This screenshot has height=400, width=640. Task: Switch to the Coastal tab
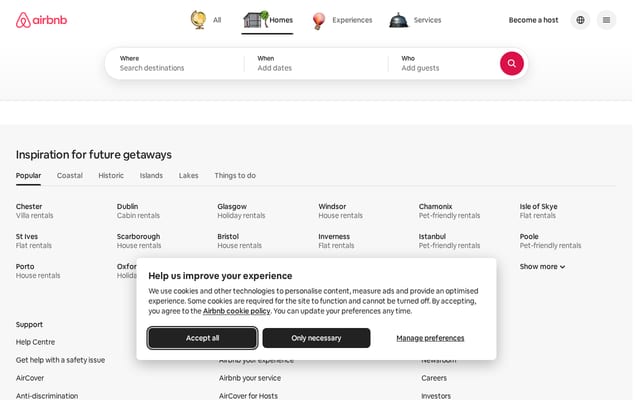coord(70,176)
